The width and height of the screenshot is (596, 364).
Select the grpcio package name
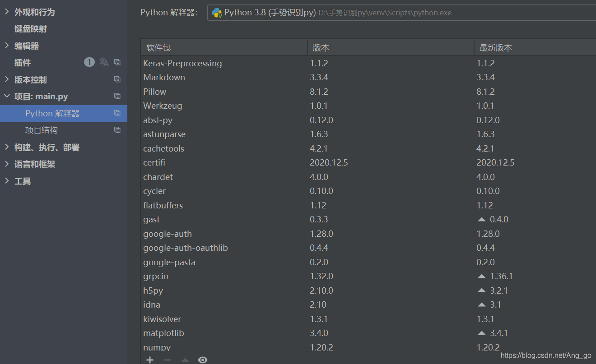pyautogui.click(x=156, y=276)
